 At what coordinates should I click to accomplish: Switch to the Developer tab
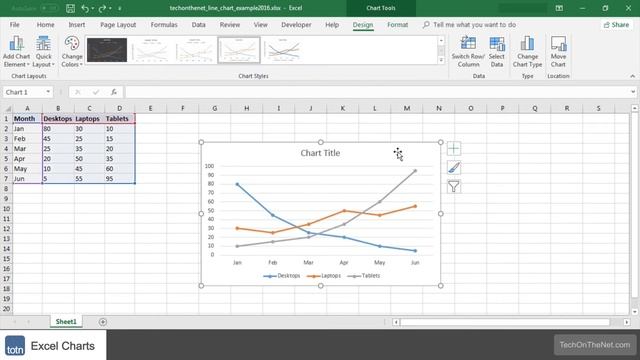click(x=296, y=25)
